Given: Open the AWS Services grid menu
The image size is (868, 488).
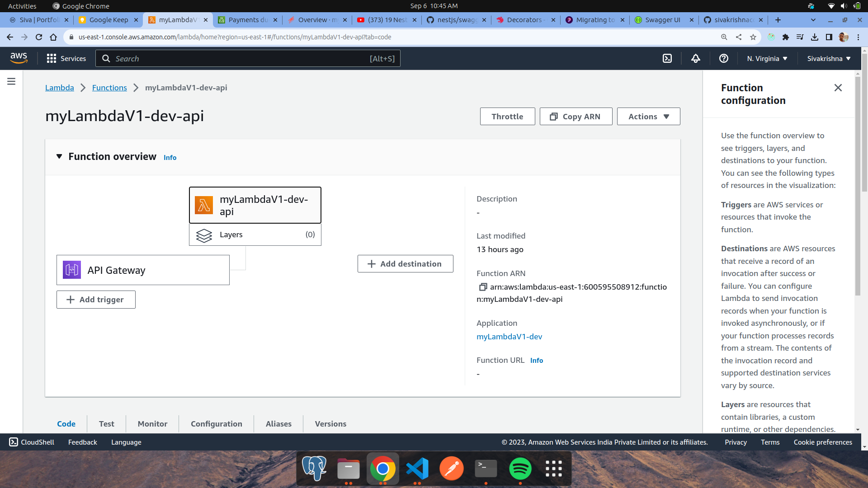Looking at the screenshot, I should pos(52,58).
